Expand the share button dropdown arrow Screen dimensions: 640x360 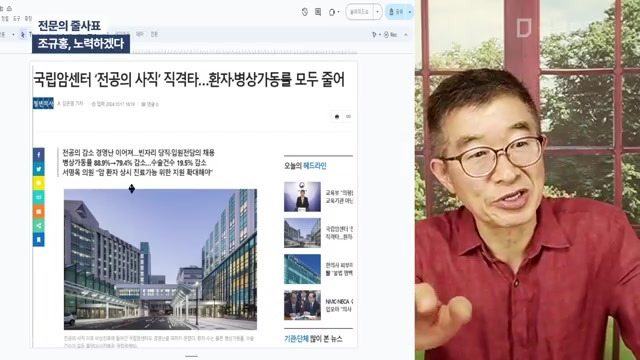tap(409, 12)
